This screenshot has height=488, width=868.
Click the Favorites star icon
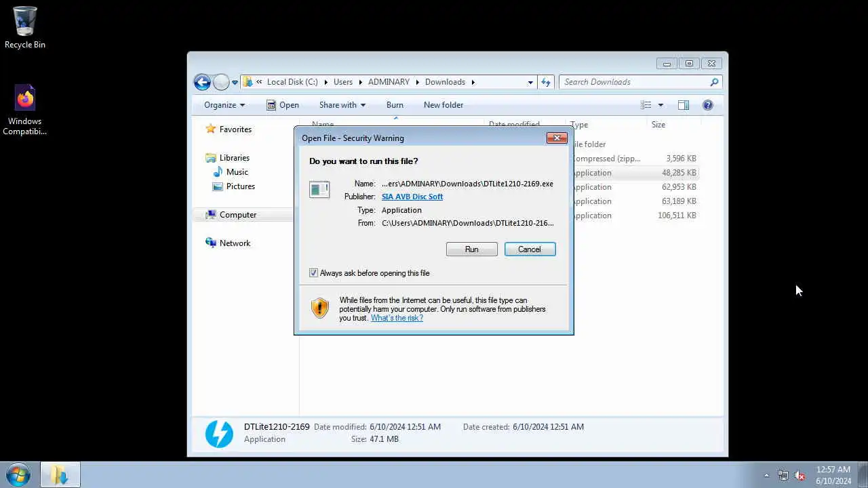click(x=210, y=129)
